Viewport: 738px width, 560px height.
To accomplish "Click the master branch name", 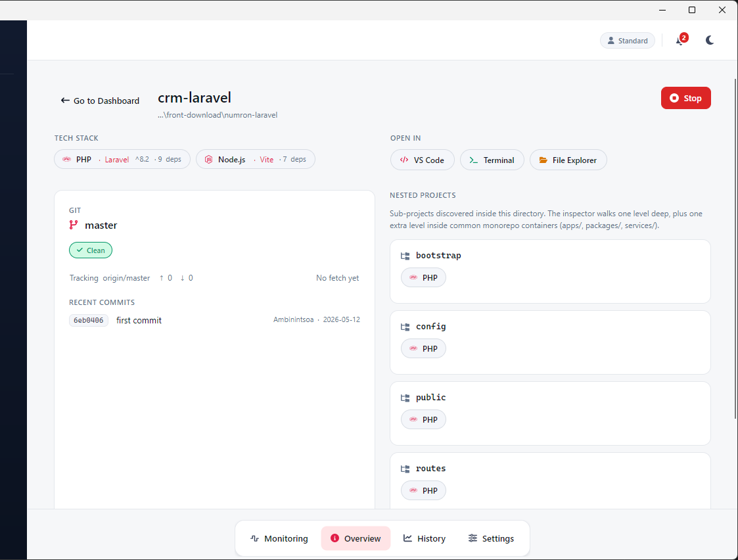I will click(101, 225).
